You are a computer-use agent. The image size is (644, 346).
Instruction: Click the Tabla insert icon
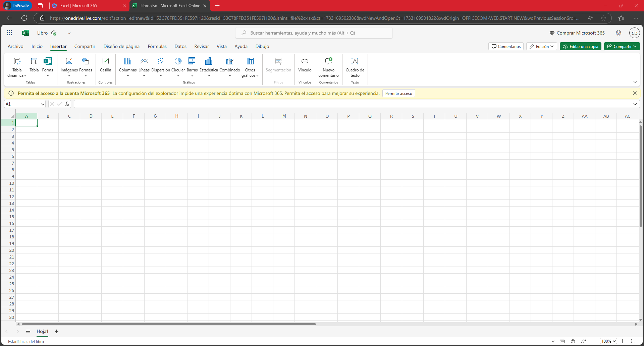pyautogui.click(x=34, y=64)
